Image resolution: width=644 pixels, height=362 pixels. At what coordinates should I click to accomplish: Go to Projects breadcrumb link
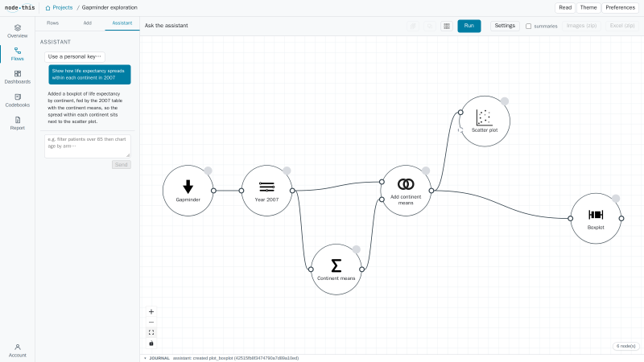click(63, 8)
